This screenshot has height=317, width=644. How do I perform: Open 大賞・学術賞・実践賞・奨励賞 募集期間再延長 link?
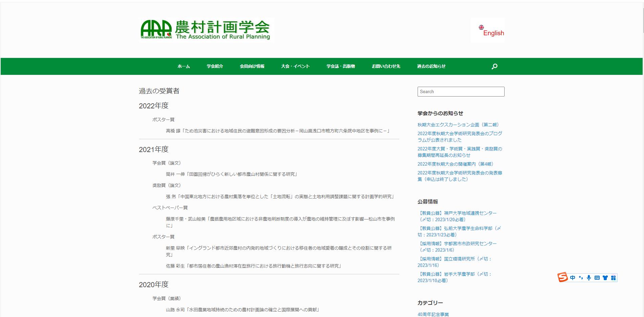460,152
